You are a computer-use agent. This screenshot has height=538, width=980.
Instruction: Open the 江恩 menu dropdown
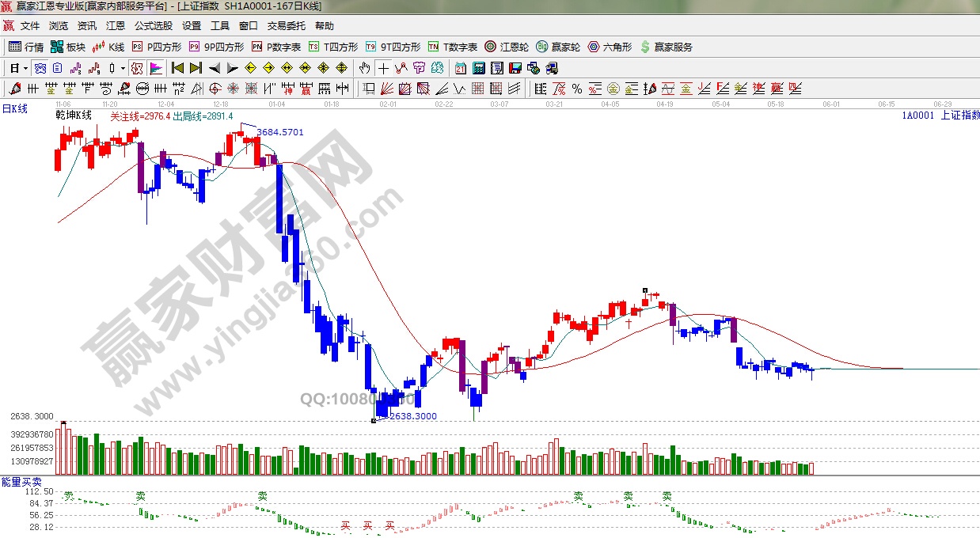point(116,25)
